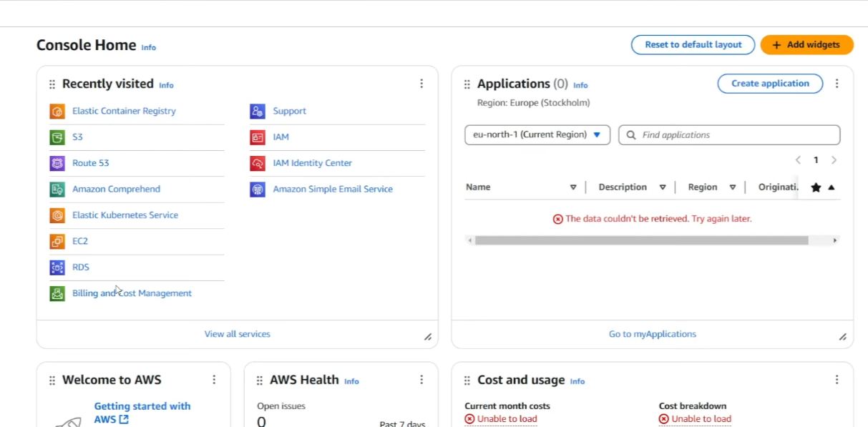Open the Cost and usage widget options menu

click(x=837, y=380)
